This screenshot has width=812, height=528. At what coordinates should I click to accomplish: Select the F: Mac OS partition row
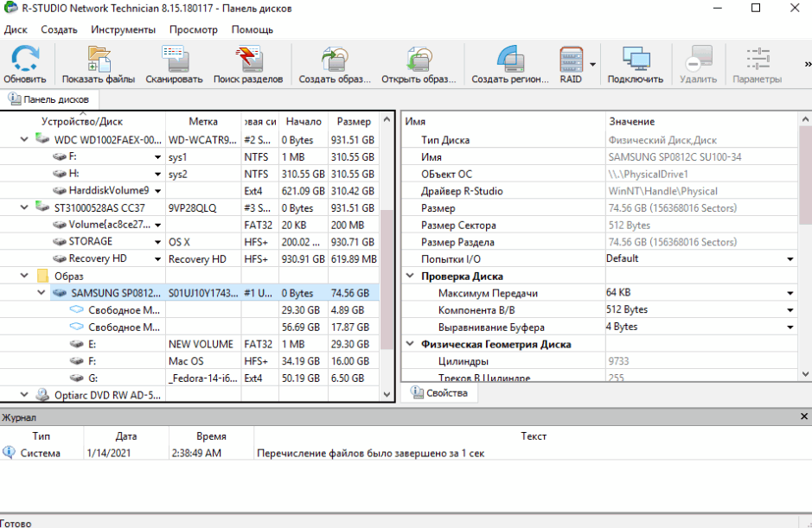[x=189, y=361]
